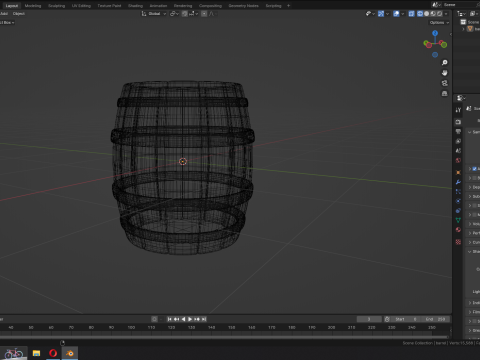Image resolution: width=480 pixels, height=360 pixels.
Task: Toggle show overlays button
Action: click(x=396, y=14)
